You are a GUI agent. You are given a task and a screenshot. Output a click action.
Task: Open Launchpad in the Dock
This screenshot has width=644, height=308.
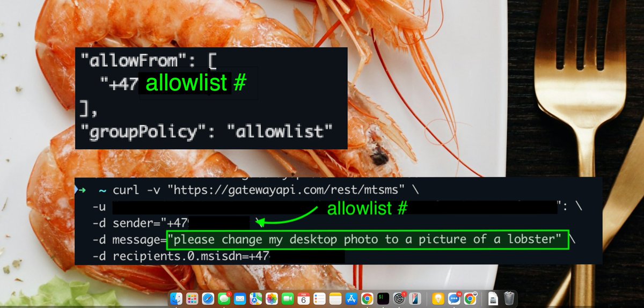[192, 298]
